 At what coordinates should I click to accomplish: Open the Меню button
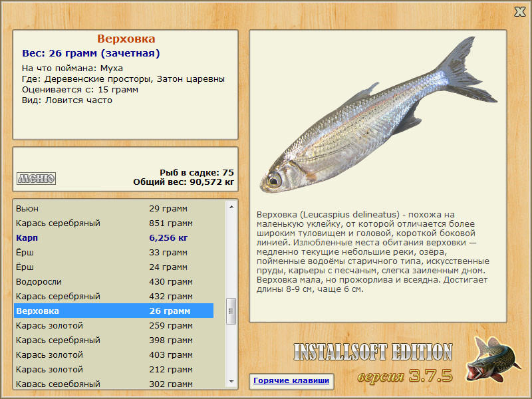click(x=37, y=178)
